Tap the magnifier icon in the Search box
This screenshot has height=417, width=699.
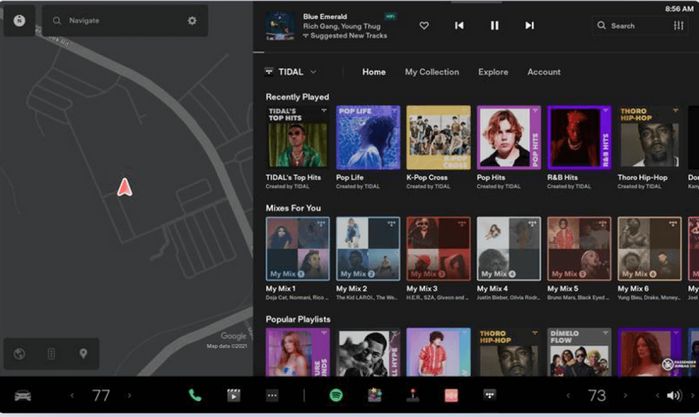601,25
